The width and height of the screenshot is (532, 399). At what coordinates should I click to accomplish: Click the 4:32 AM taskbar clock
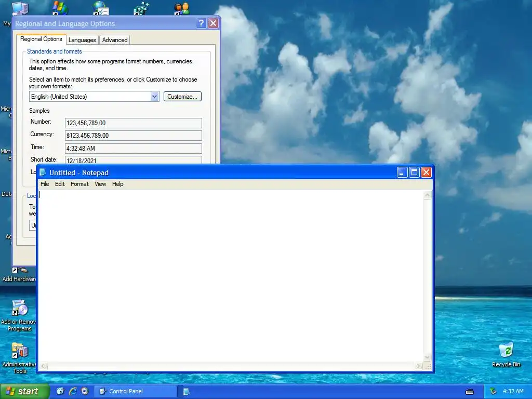click(x=513, y=391)
